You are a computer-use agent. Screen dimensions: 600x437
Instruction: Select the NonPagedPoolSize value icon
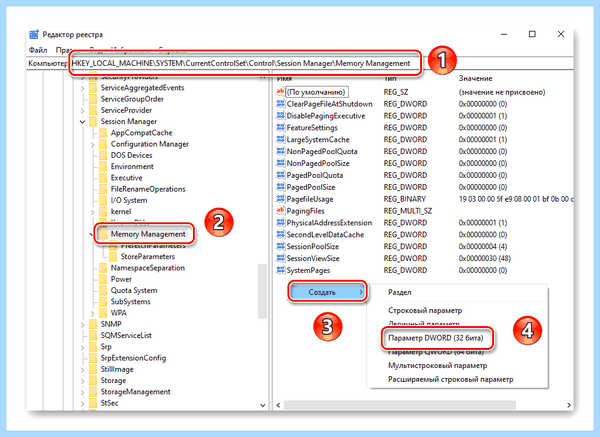click(x=280, y=163)
